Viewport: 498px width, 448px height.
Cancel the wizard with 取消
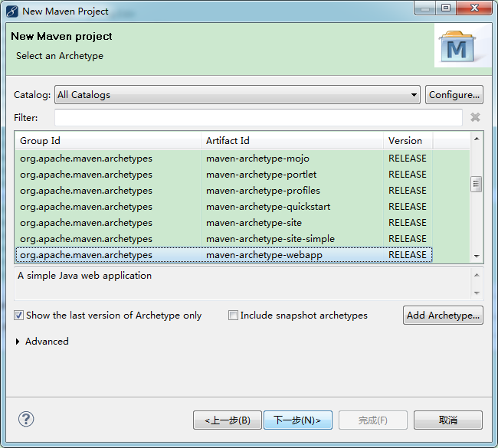tap(448, 420)
